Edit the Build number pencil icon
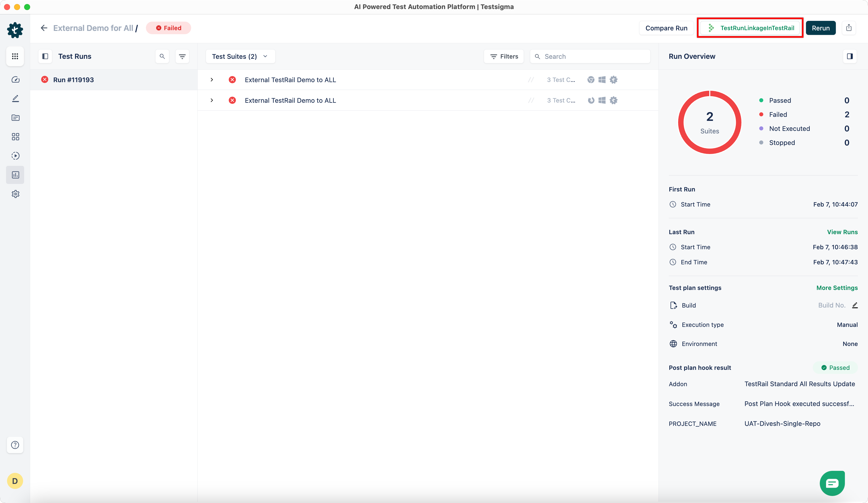The height and width of the screenshot is (503, 868). 855,305
